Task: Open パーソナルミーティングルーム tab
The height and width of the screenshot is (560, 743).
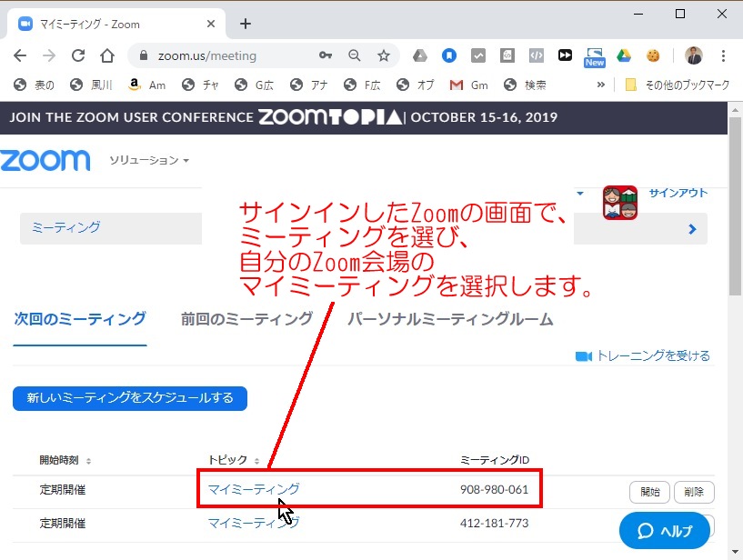Action: (x=450, y=319)
